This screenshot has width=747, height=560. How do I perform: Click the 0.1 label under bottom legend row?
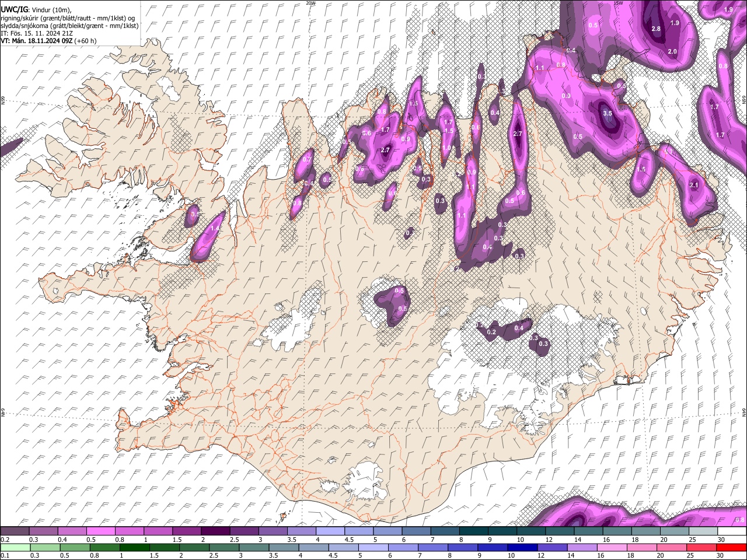[5, 556]
